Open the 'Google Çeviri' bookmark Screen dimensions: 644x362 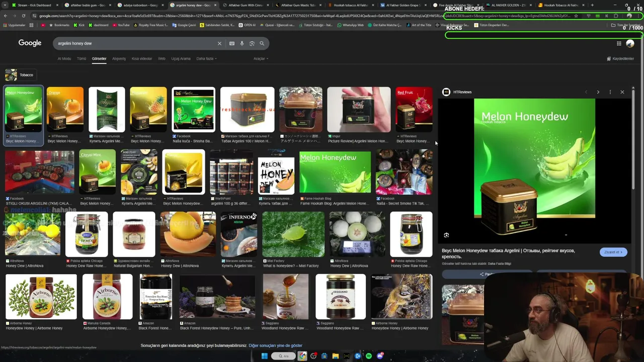click(184, 25)
